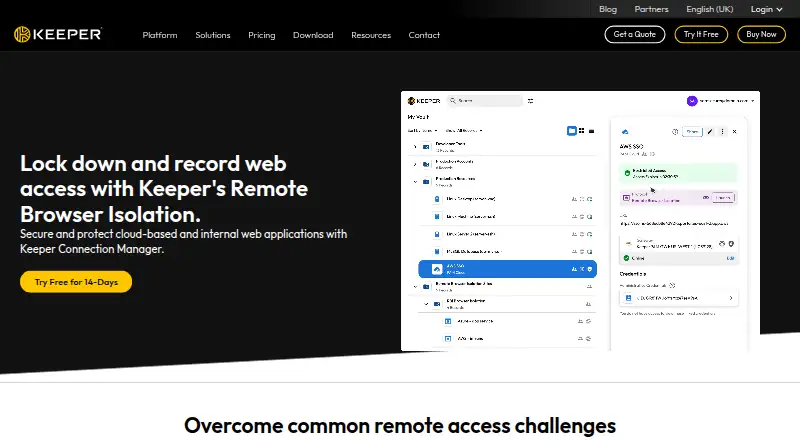Click the Keeper logo inside the vault preview
The image size is (800, 440).
(x=424, y=101)
